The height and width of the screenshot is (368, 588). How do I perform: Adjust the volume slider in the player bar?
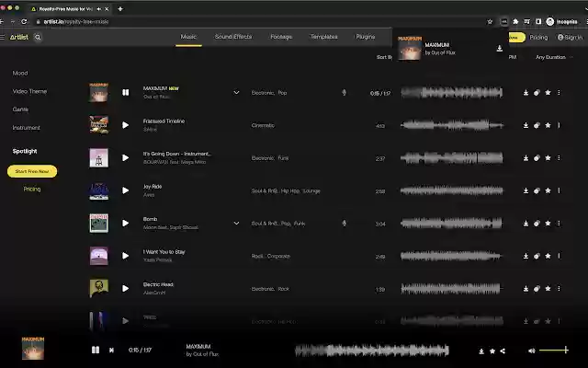click(x=554, y=350)
